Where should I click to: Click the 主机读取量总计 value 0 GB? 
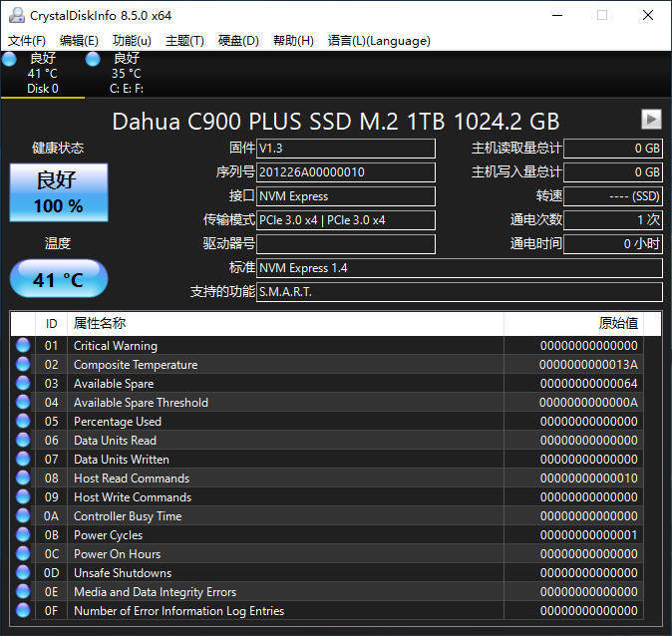613,149
